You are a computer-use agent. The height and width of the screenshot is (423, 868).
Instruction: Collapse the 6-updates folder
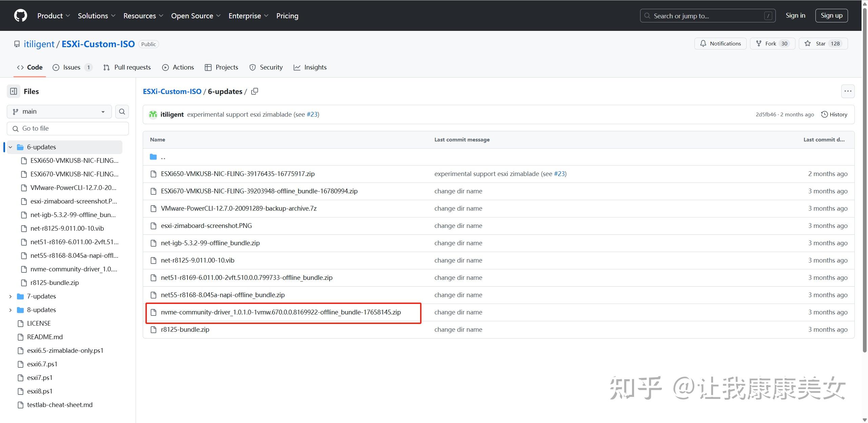11,147
